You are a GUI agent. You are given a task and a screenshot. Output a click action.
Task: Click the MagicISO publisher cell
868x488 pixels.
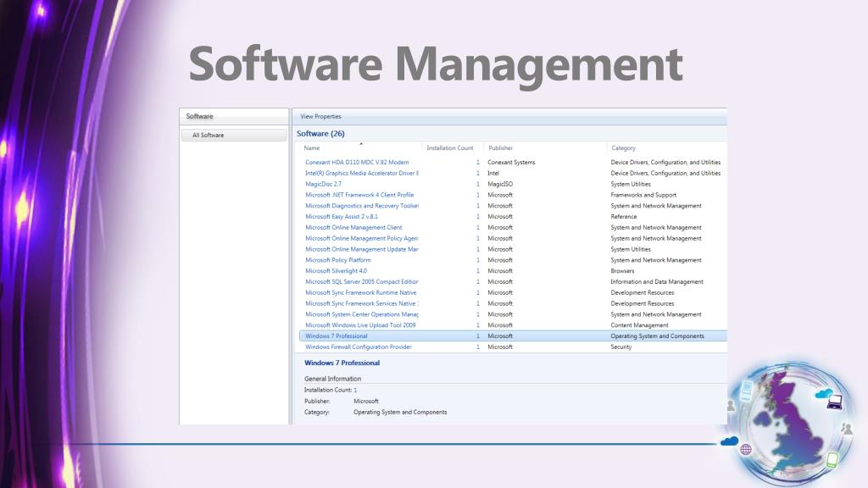pyautogui.click(x=500, y=184)
